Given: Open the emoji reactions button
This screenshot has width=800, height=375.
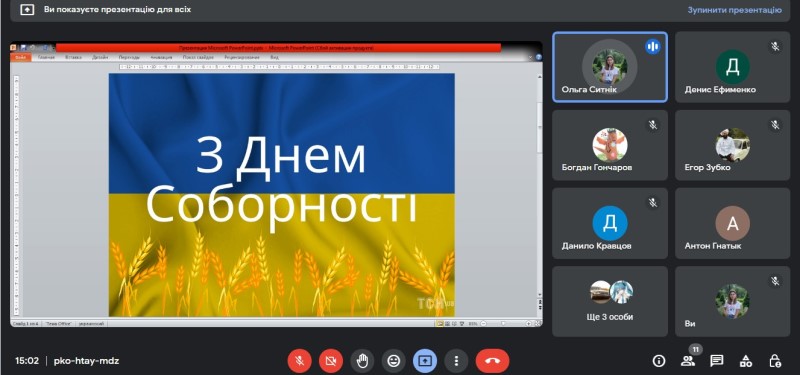Looking at the screenshot, I should click(393, 361).
